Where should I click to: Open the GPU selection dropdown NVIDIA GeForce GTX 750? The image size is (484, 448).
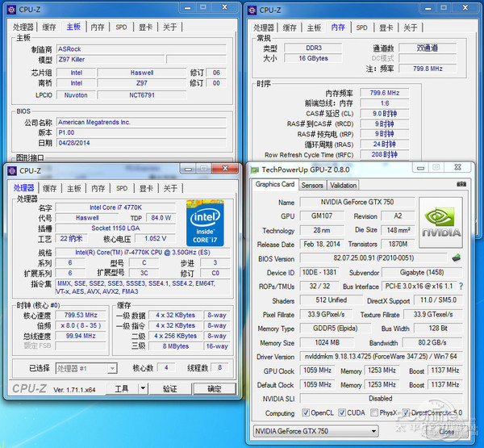tap(316, 431)
